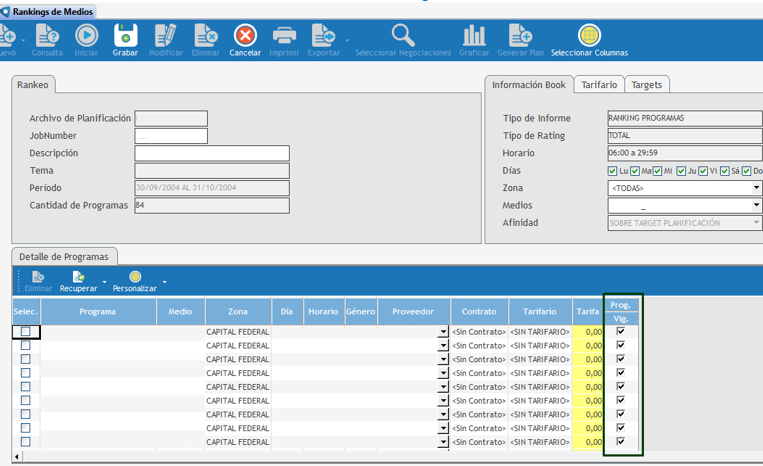Start with the Iniciar play icon

pos(87,37)
